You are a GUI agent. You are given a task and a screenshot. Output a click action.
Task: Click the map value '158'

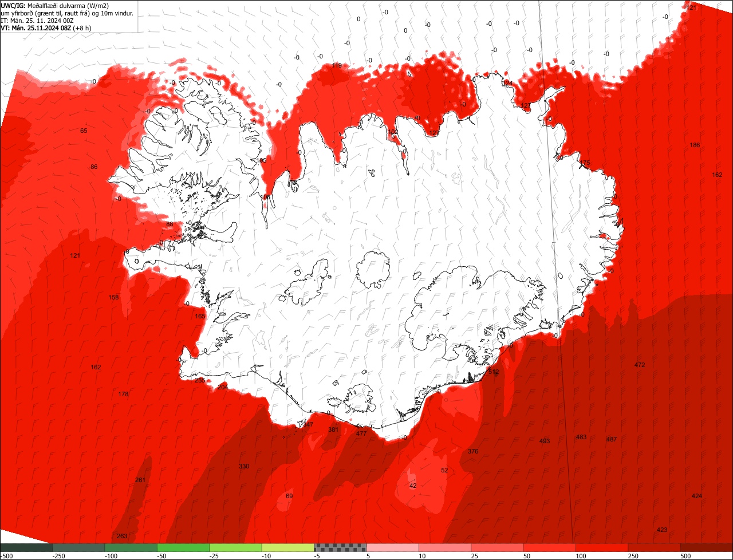[113, 297]
